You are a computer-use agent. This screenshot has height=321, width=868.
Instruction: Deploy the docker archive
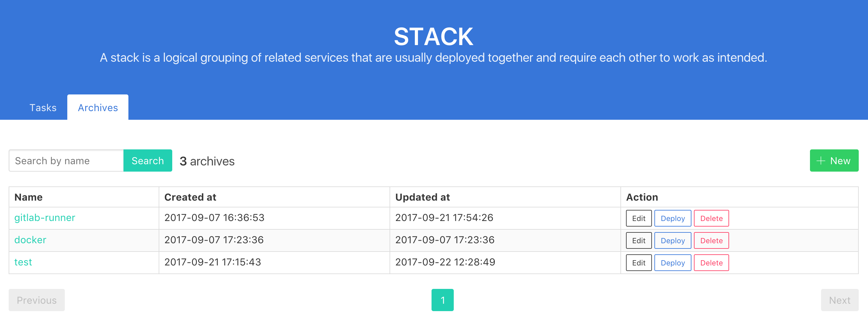(673, 240)
